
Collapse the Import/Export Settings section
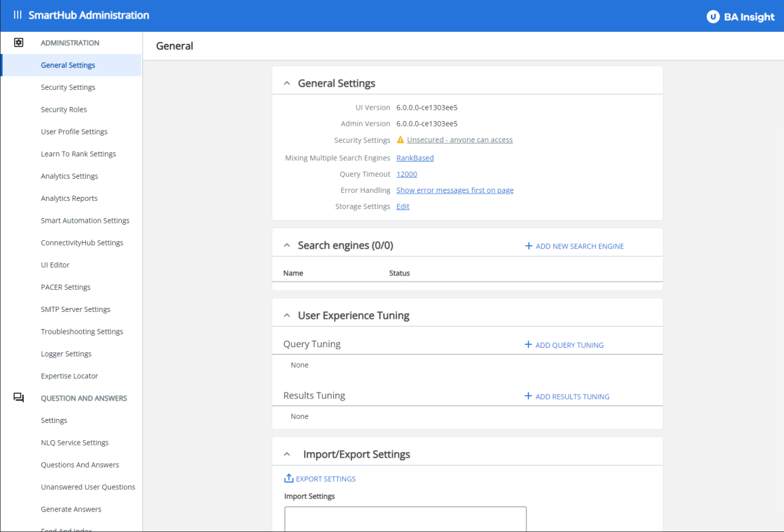click(287, 455)
